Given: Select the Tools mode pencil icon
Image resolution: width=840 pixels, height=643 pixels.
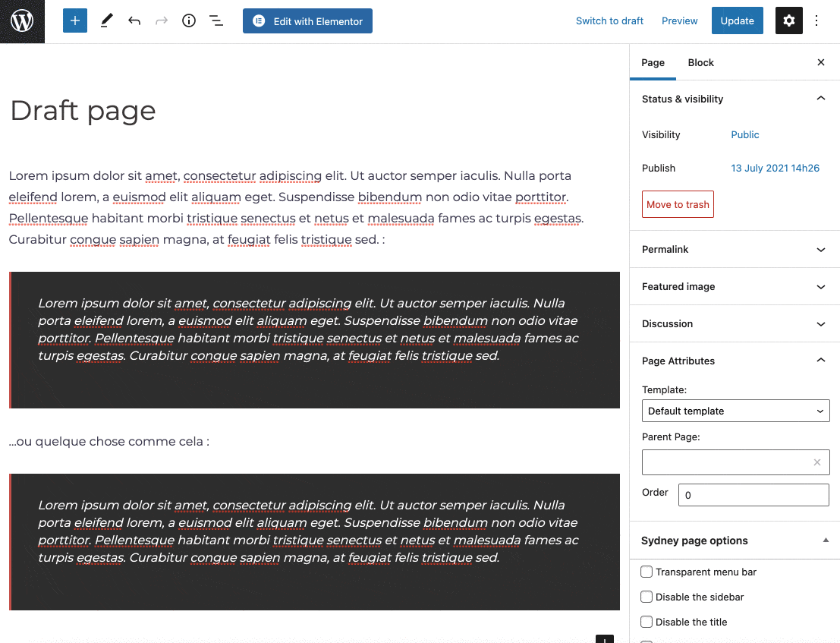Looking at the screenshot, I should click(x=106, y=20).
